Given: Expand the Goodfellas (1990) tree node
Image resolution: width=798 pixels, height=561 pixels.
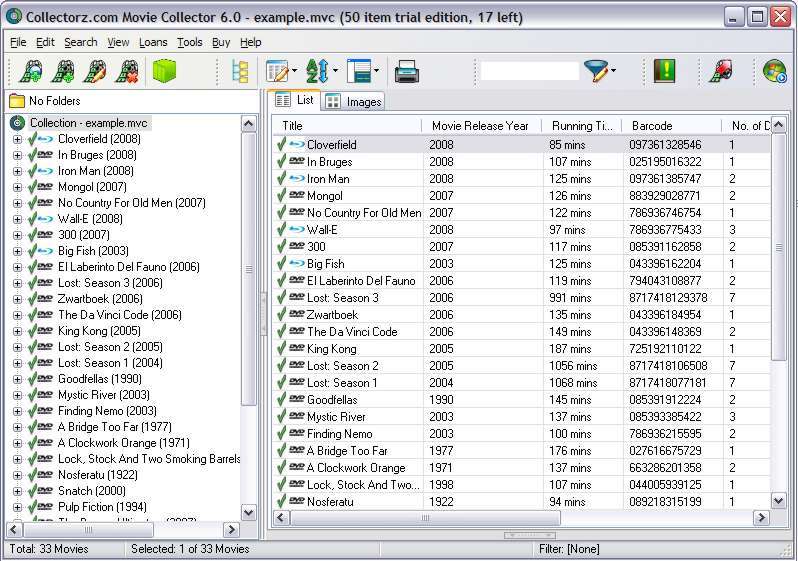Looking at the screenshot, I should 17,379.
